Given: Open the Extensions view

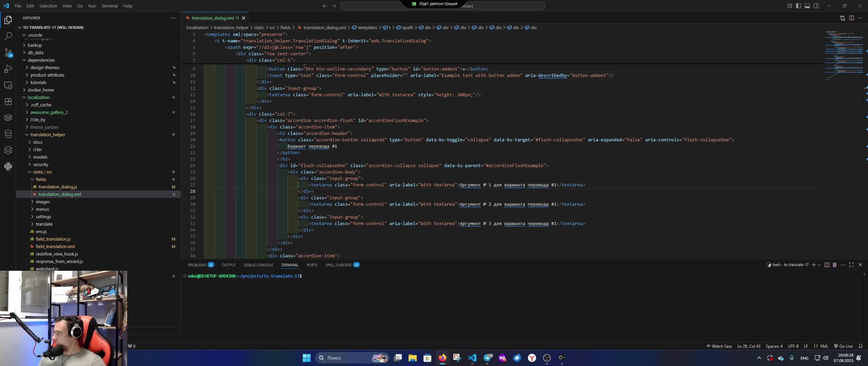Looking at the screenshot, I should click(8, 101).
